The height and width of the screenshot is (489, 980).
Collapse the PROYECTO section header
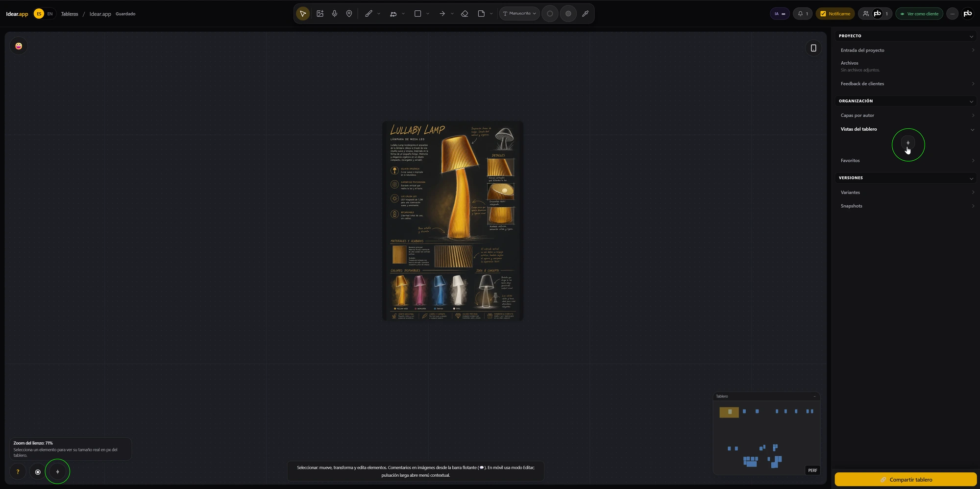pyautogui.click(x=906, y=36)
